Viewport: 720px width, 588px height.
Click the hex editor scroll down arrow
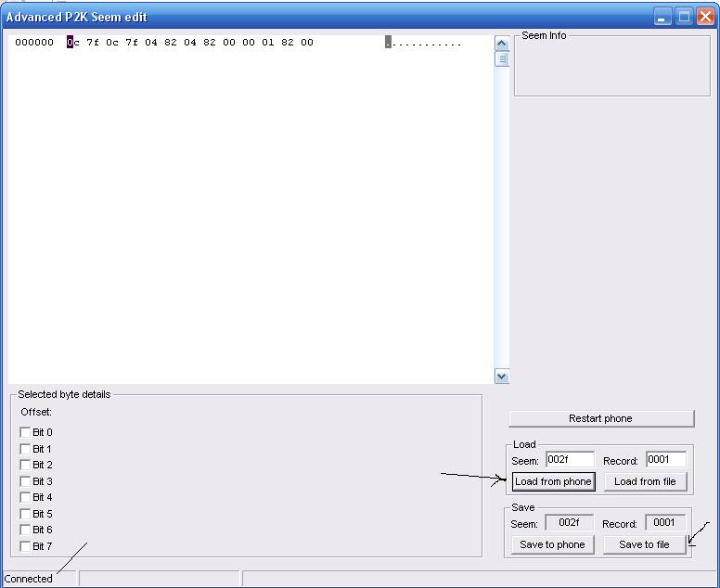[502, 377]
